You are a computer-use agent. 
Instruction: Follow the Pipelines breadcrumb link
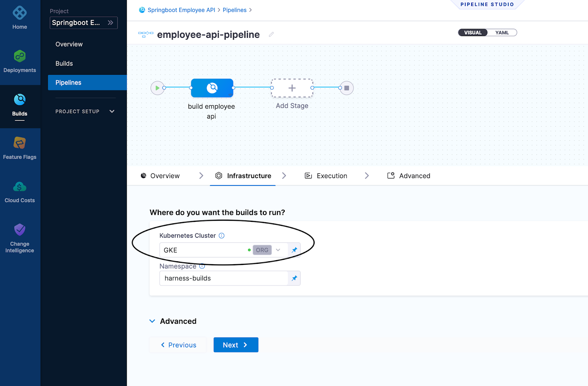coord(234,10)
